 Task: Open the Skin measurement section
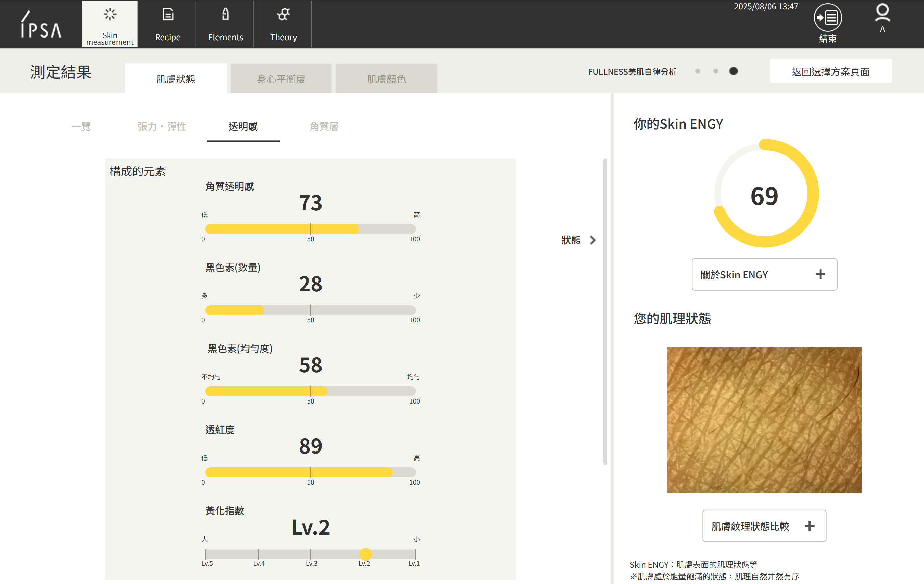(x=110, y=24)
